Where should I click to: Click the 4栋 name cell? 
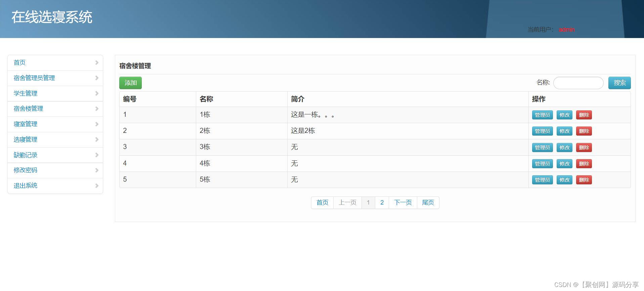[242, 163]
